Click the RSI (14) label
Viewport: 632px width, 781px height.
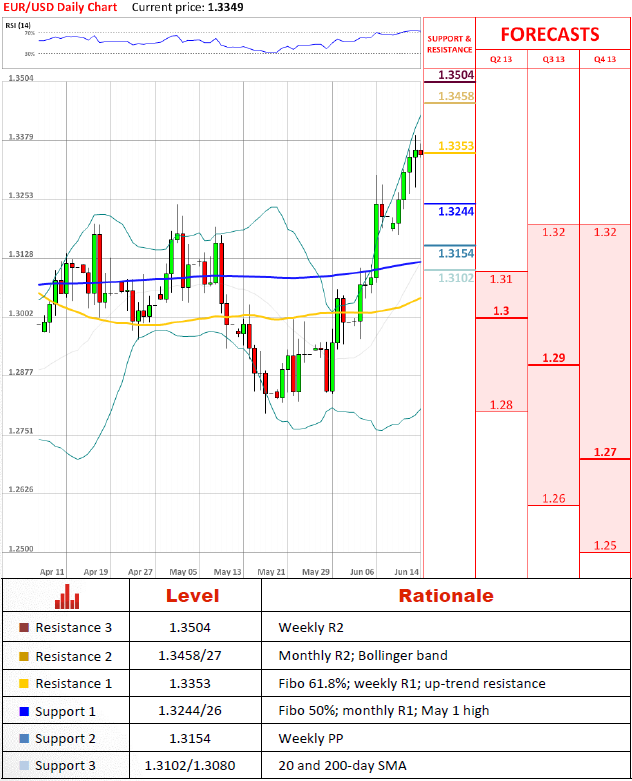pos(18,25)
